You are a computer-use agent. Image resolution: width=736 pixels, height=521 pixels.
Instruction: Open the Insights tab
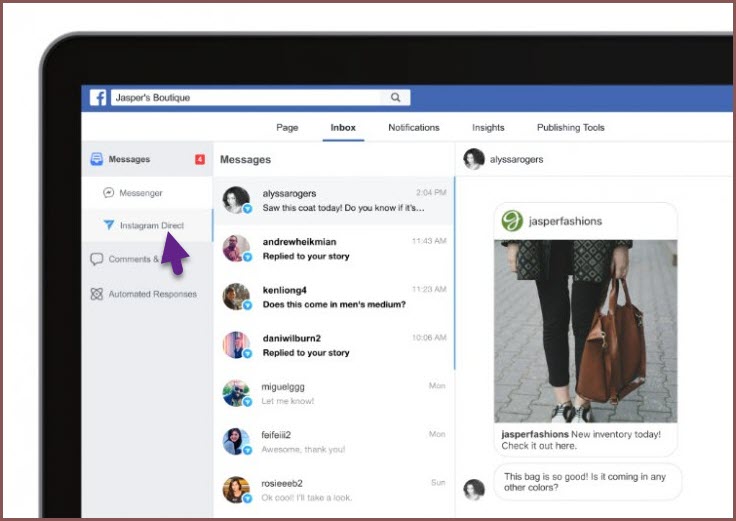click(488, 128)
